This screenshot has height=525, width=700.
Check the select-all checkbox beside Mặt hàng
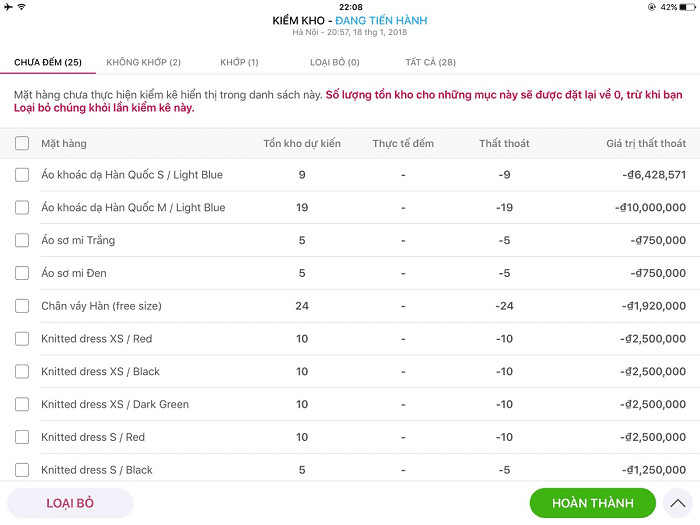[x=22, y=143]
